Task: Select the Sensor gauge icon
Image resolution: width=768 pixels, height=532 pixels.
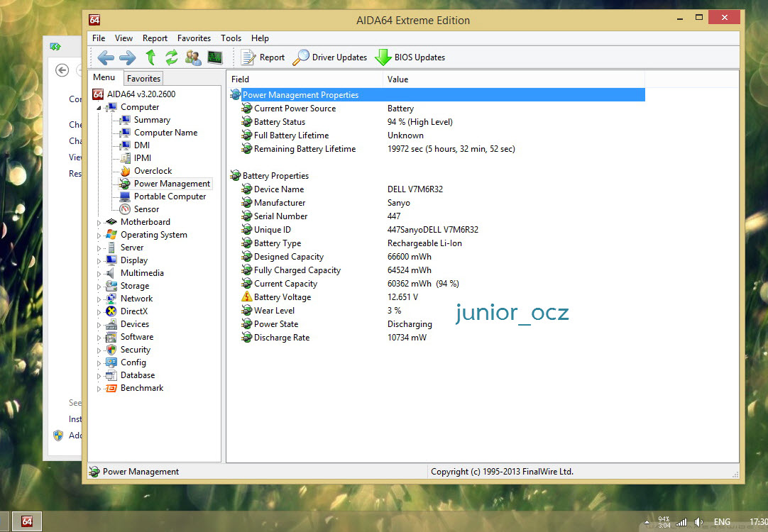Action: [x=126, y=209]
